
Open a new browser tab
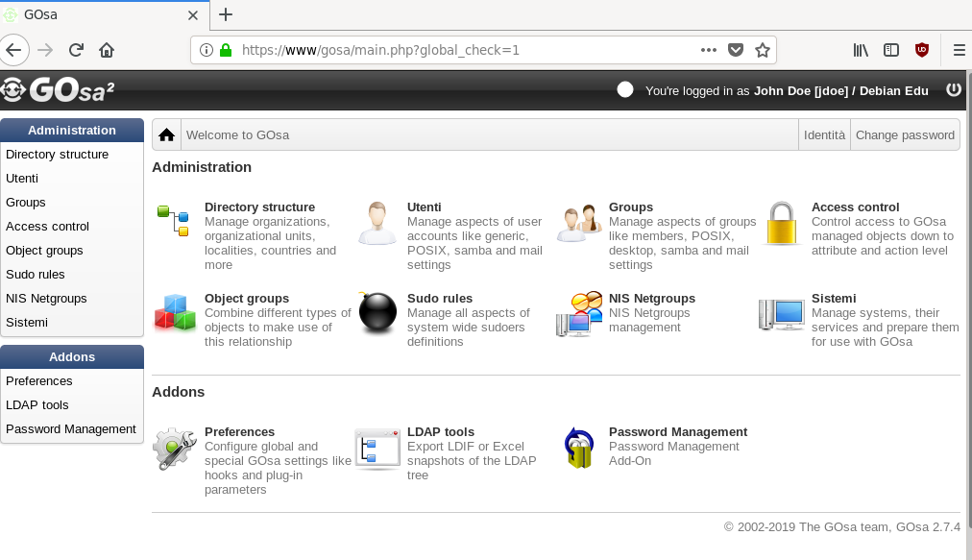(226, 14)
